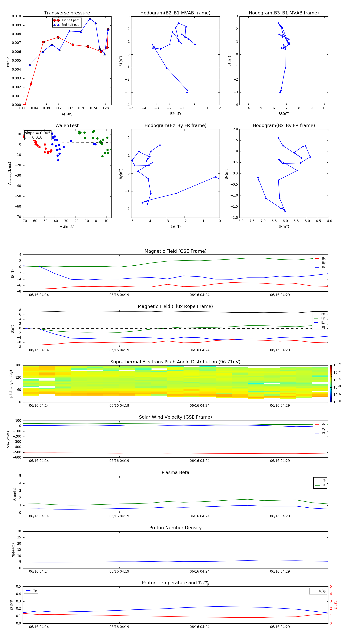Viewport: 351px width, 644px height.
Task: Select the 'r = 0.018' annotation
Action: click(x=34, y=137)
